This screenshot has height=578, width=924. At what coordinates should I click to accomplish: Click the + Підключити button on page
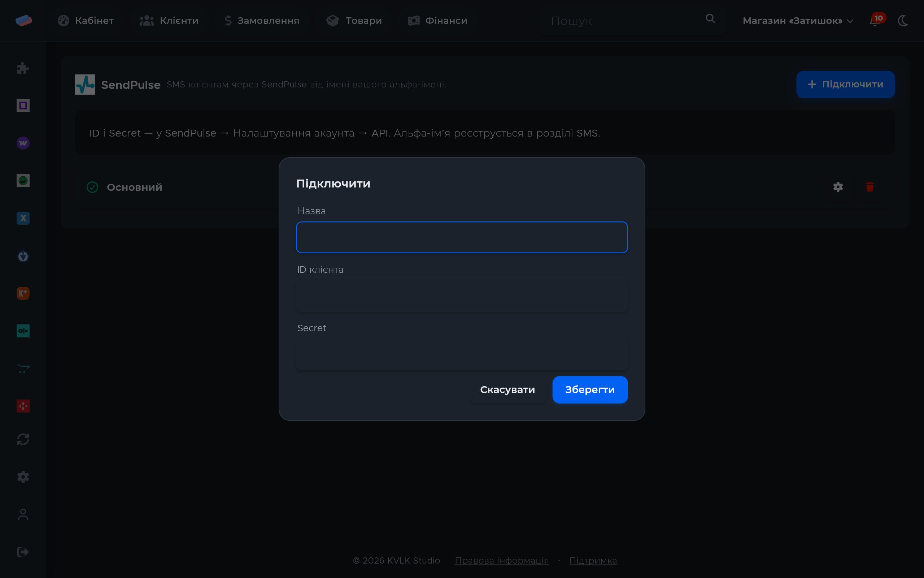coord(845,85)
